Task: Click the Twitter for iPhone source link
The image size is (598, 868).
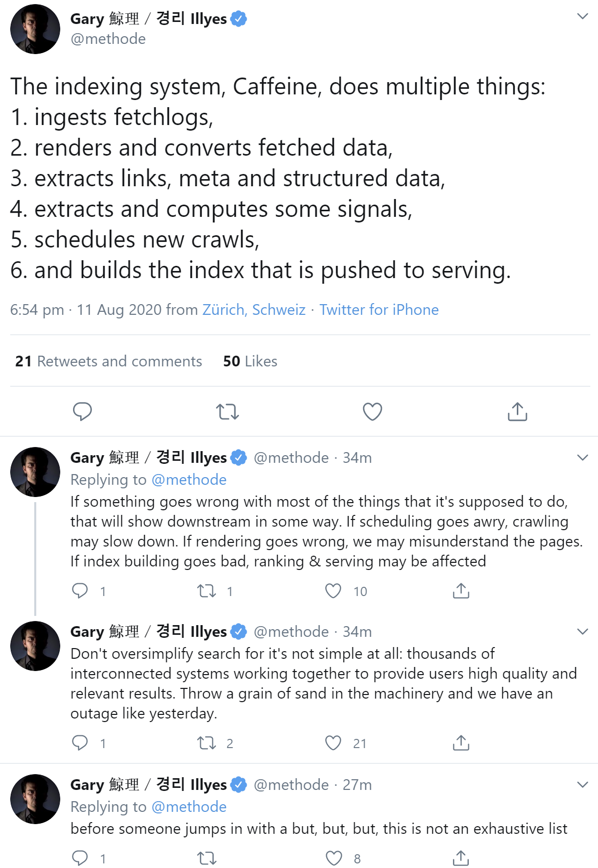Action: (x=379, y=310)
